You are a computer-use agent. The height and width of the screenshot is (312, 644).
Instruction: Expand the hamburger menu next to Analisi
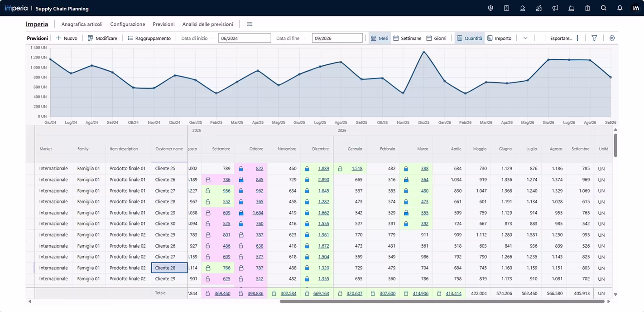[250, 24]
